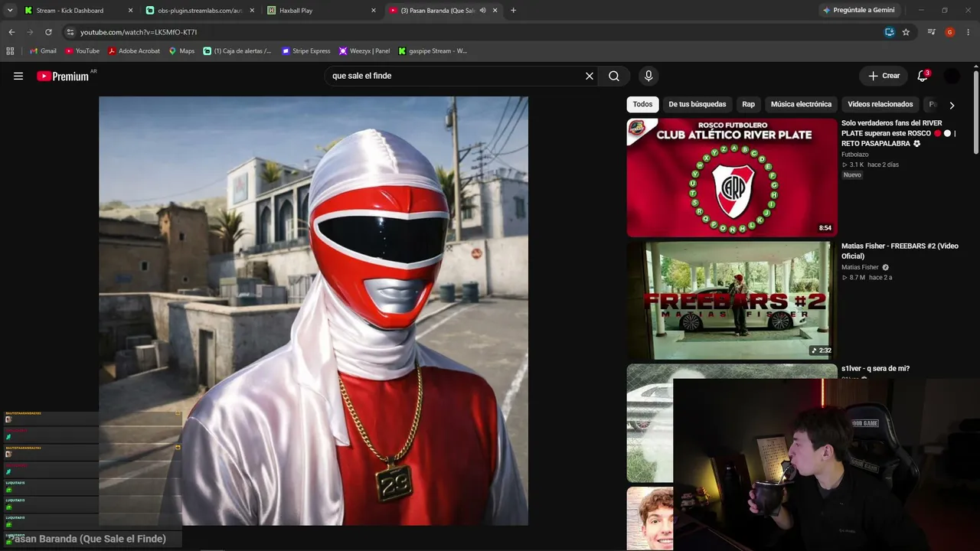Click the browser address bar URL

coord(139,32)
